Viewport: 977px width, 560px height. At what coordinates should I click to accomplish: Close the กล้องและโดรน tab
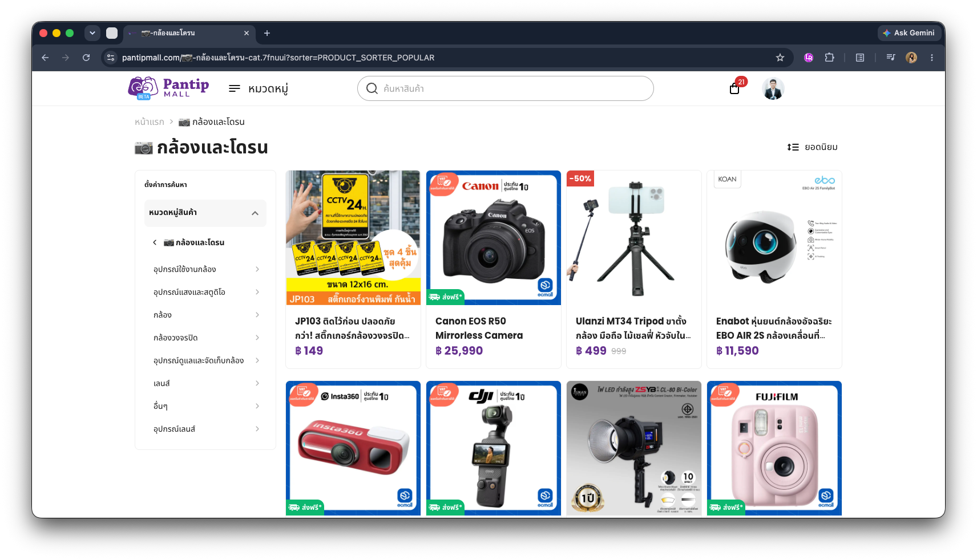(247, 33)
